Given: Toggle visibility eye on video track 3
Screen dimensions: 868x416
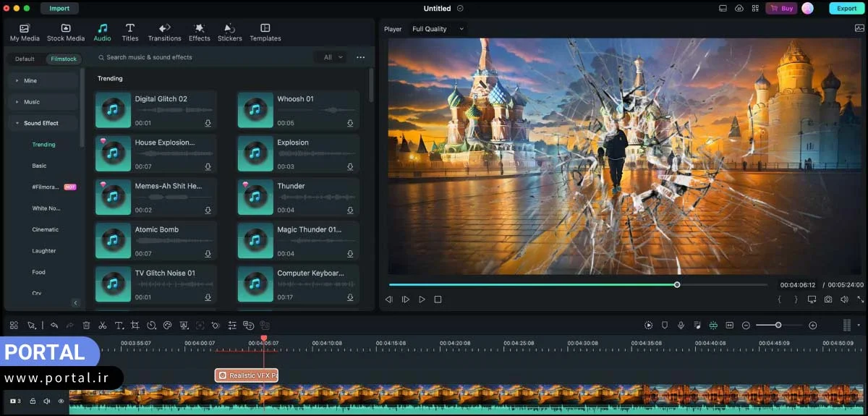Looking at the screenshot, I should click(61, 401).
